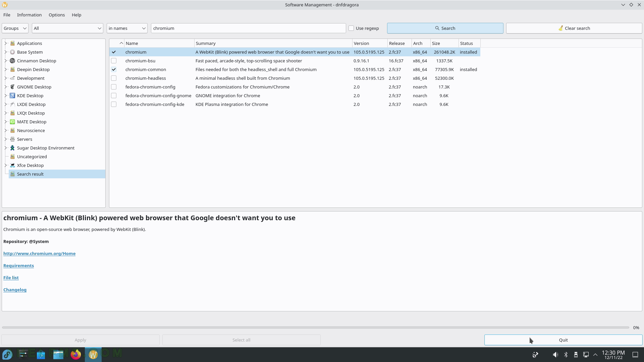The height and width of the screenshot is (362, 644).
Task: Open the chromium.org Home link
Action: tap(39, 253)
